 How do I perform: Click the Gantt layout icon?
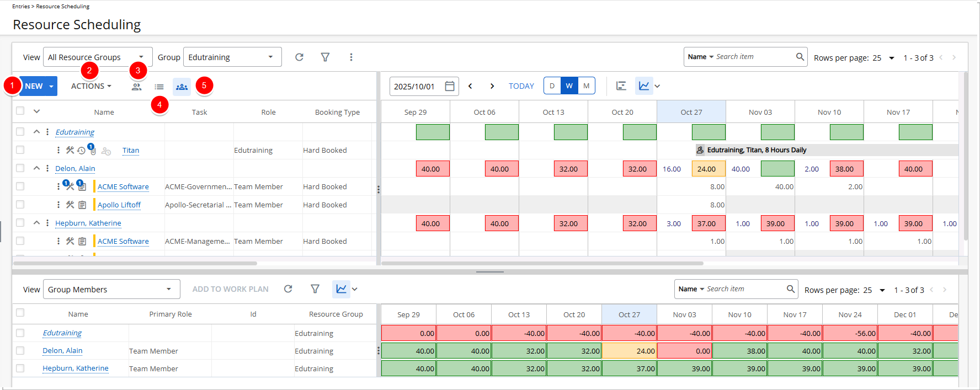pyautogui.click(x=621, y=86)
